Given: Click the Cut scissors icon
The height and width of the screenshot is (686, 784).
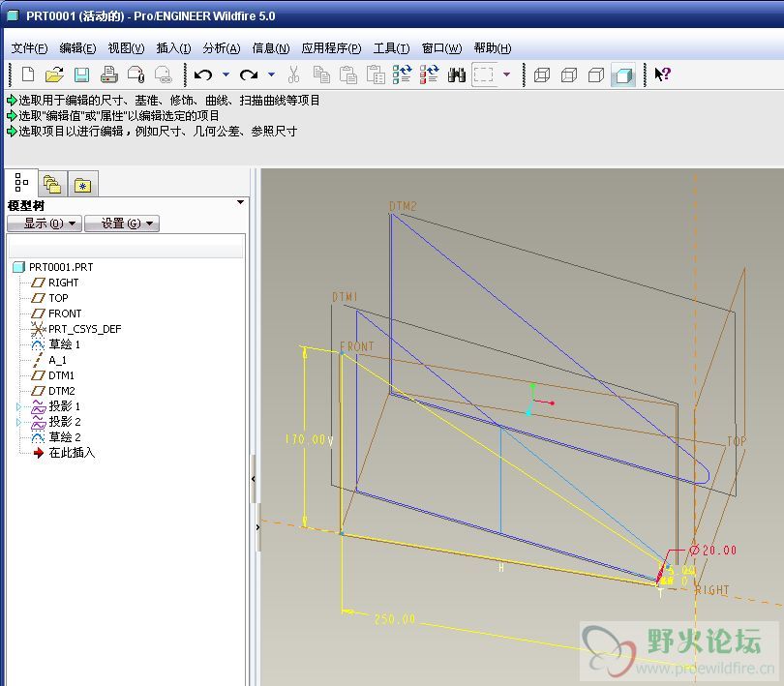Looking at the screenshot, I should coord(294,75).
